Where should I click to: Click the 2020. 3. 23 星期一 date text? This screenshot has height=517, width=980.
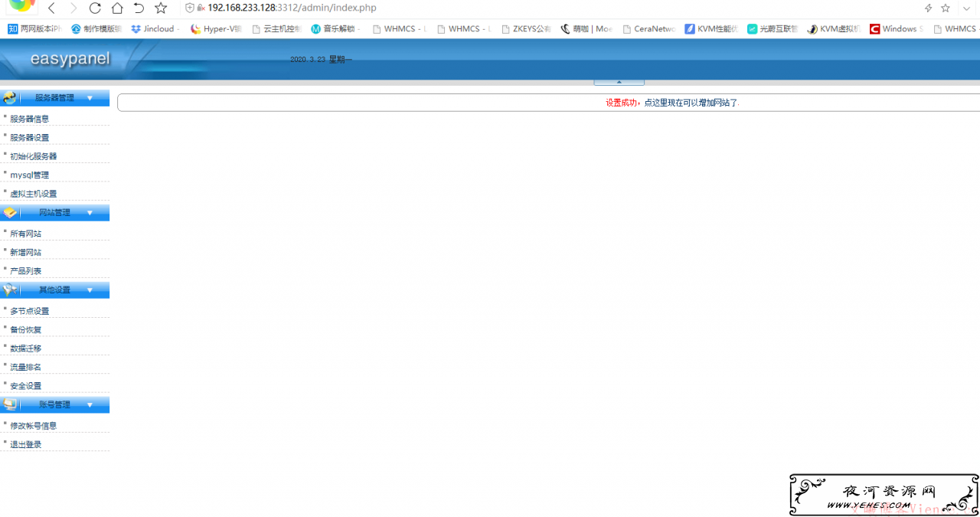(321, 60)
